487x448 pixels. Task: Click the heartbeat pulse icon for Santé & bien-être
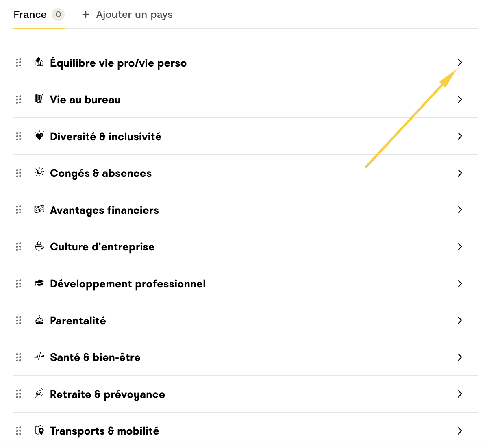(x=39, y=357)
